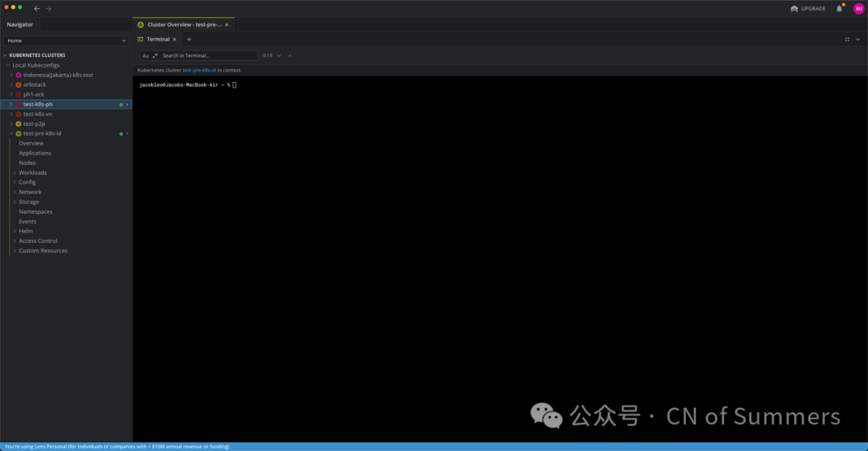Expand Indonesia(Jakarta)-k8s-test cluster
The height and width of the screenshot is (451, 868).
point(11,75)
